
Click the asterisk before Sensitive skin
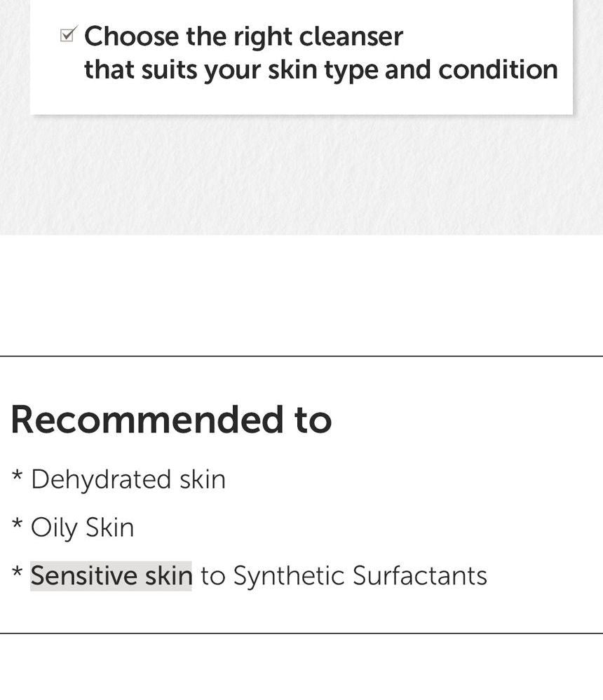(x=18, y=574)
